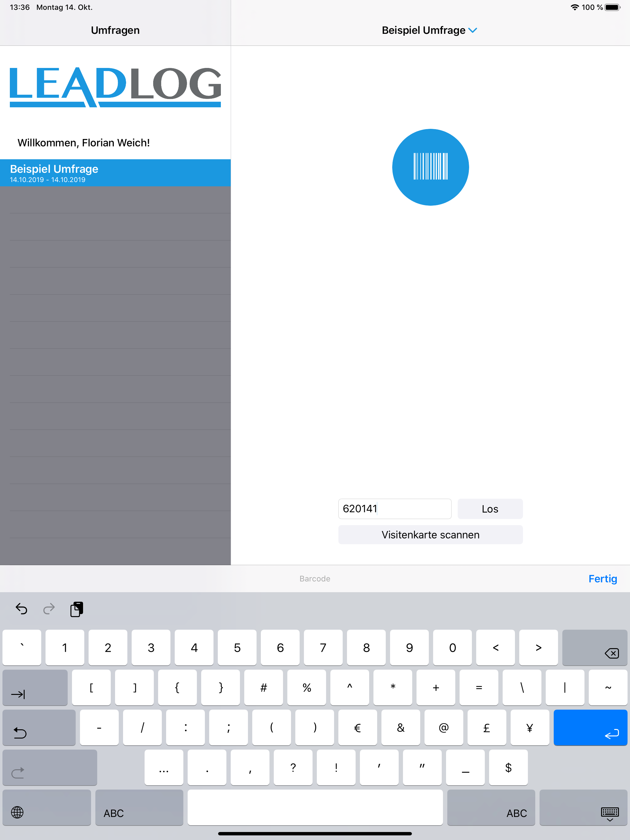
Task: Tap the Wi-Fi status icon
Action: pos(575,7)
